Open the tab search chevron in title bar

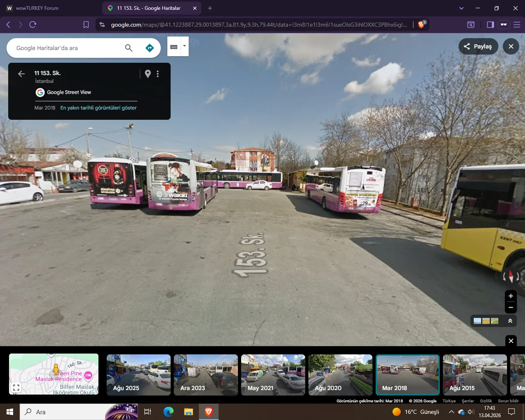(461, 8)
